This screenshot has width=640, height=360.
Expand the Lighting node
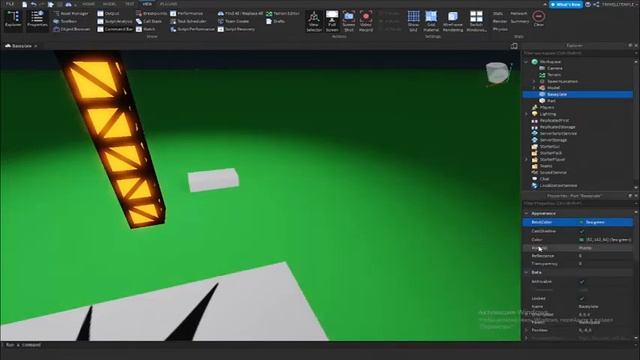(527, 114)
